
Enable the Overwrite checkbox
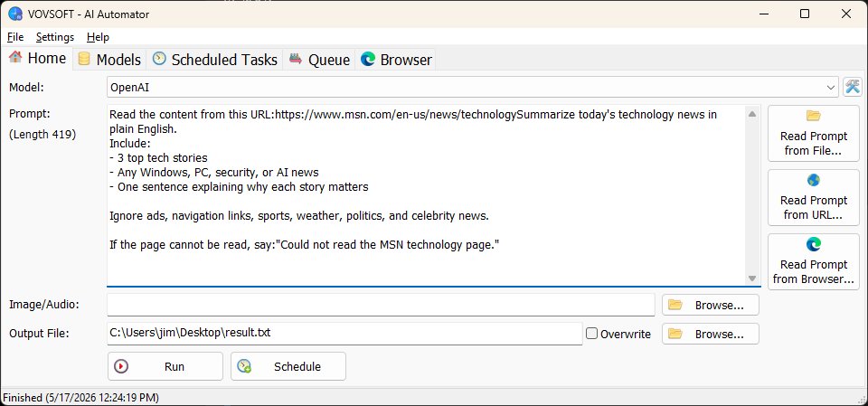(x=591, y=334)
